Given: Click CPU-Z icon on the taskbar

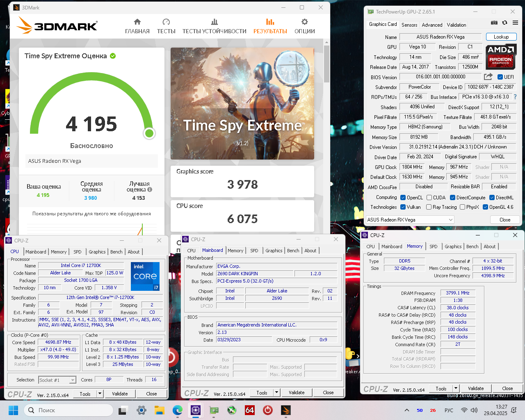Looking at the screenshot, I should coord(196,410).
